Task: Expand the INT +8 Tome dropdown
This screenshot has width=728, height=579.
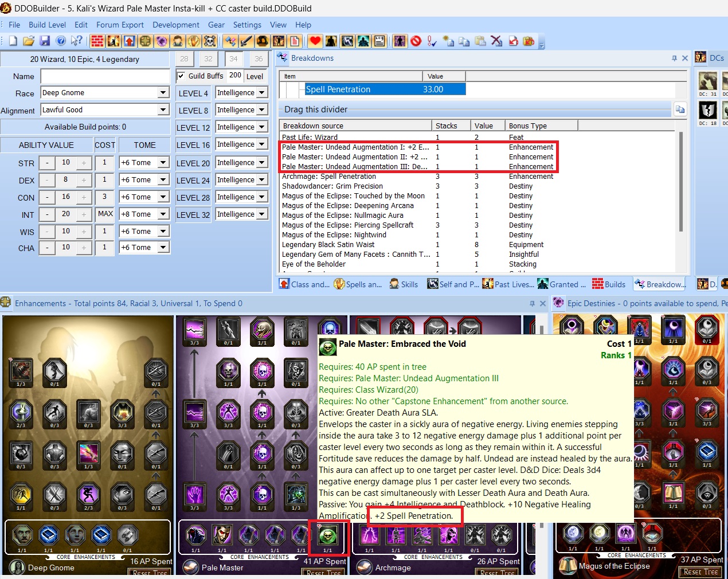Action: (x=163, y=214)
